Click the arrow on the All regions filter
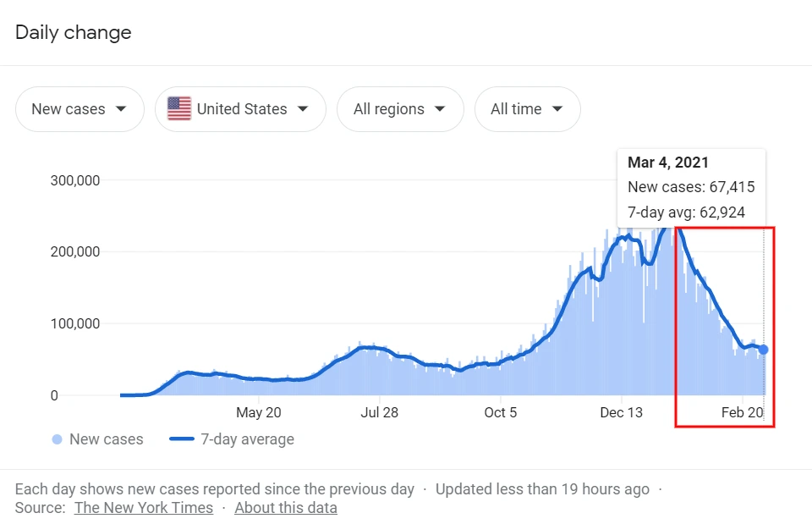Viewport: 812px width, 524px height. pos(440,108)
